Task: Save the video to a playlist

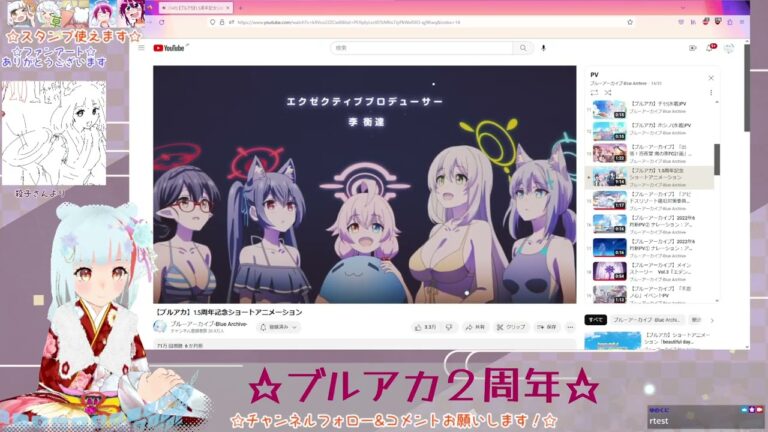Action: click(x=547, y=327)
